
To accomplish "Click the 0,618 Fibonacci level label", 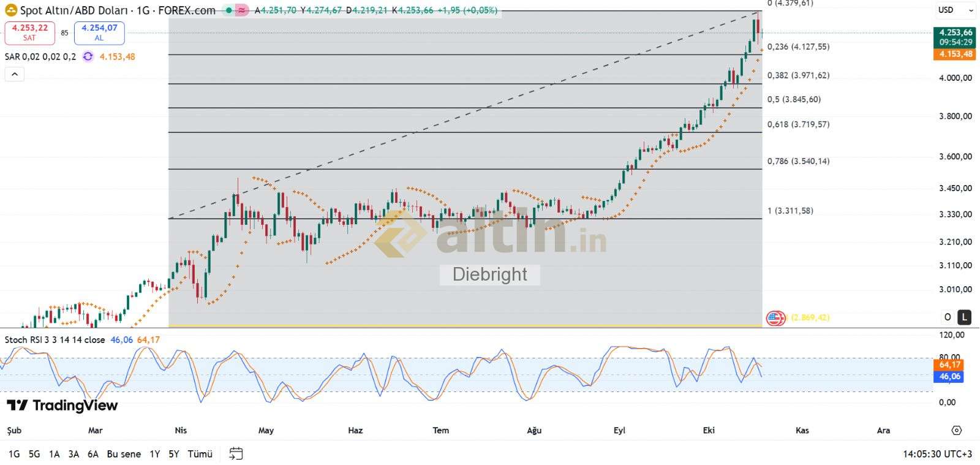I will click(x=798, y=124).
